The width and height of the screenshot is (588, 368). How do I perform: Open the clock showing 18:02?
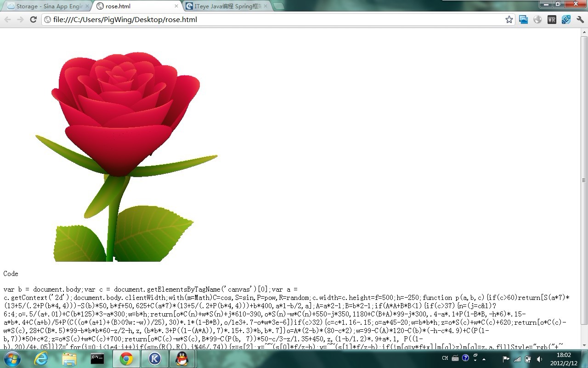[x=564, y=359]
